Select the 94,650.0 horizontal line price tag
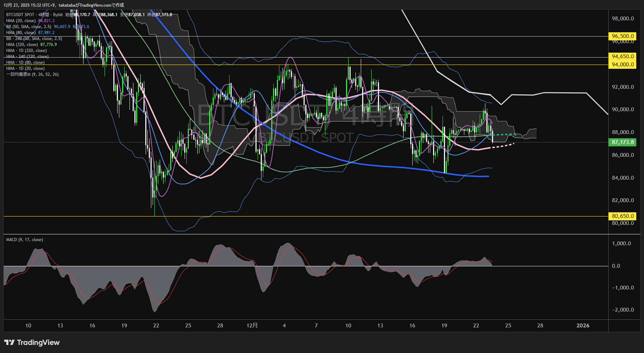The height and width of the screenshot is (353, 644). (623, 56)
